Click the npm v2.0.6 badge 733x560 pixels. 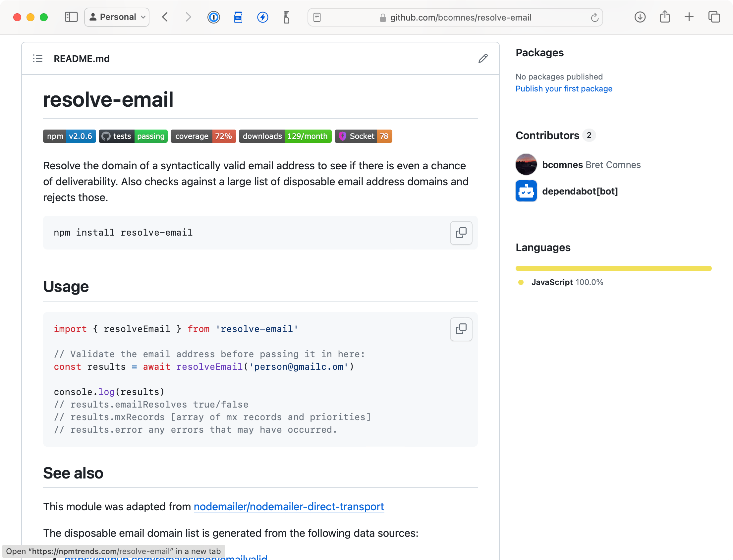(69, 136)
